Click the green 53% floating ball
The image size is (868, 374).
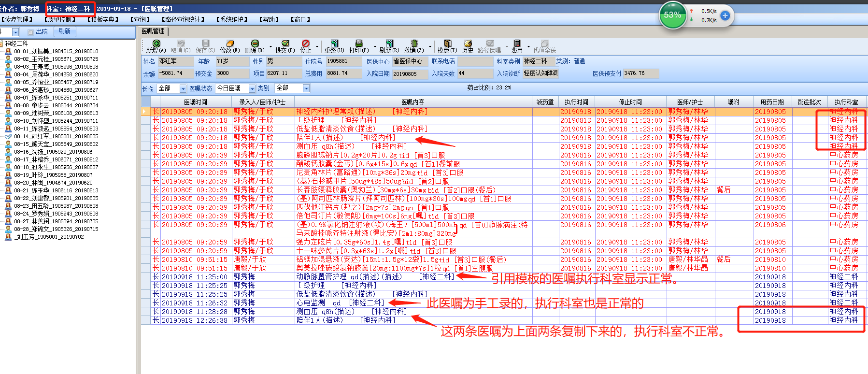click(672, 15)
